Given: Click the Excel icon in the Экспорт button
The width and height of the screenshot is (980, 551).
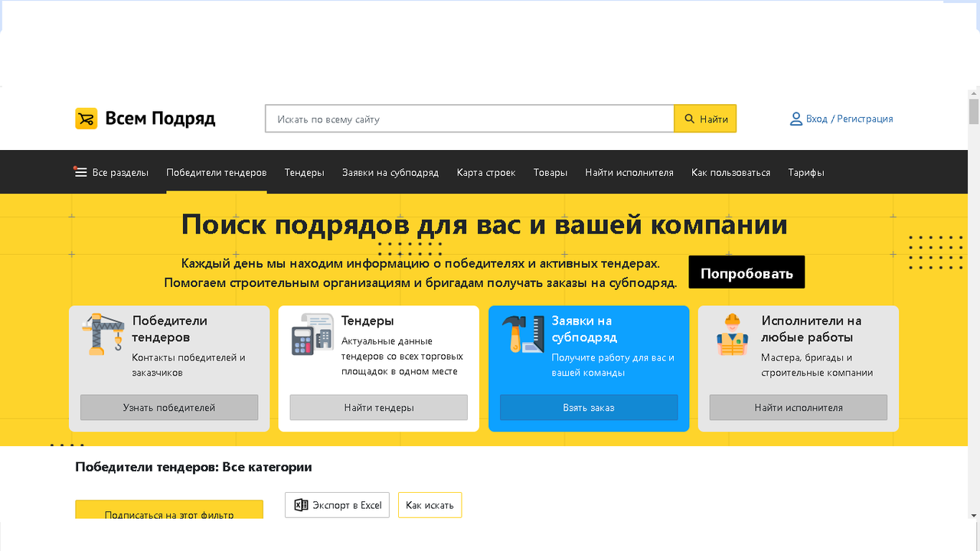Looking at the screenshot, I should click(x=302, y=505).
